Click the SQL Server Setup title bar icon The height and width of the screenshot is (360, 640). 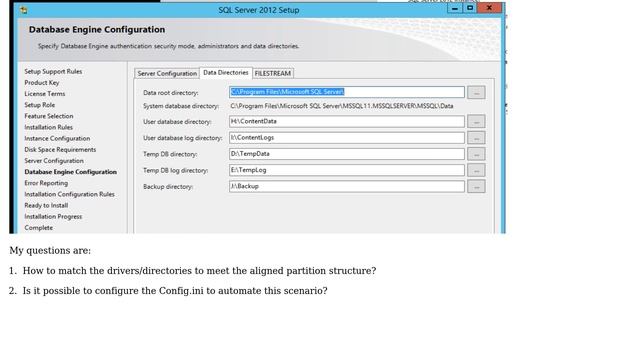[x=24, y=10]
